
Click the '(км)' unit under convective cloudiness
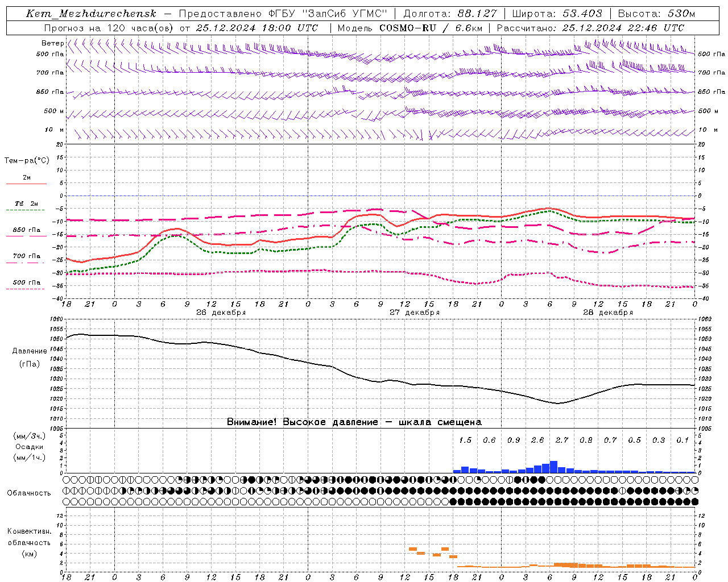(x=30, y=553)
